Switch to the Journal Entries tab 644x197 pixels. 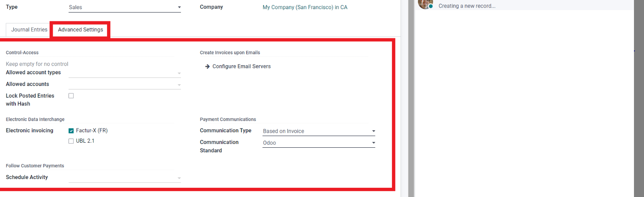click(x=29, y=30)
